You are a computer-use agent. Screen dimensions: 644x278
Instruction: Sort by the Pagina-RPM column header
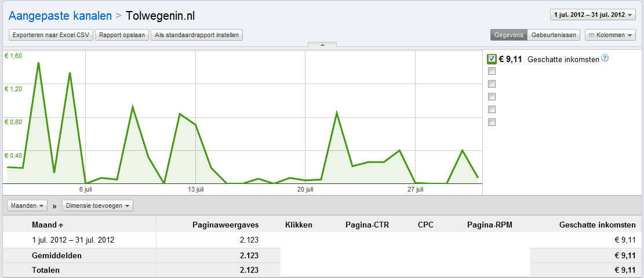click(490, 225)
